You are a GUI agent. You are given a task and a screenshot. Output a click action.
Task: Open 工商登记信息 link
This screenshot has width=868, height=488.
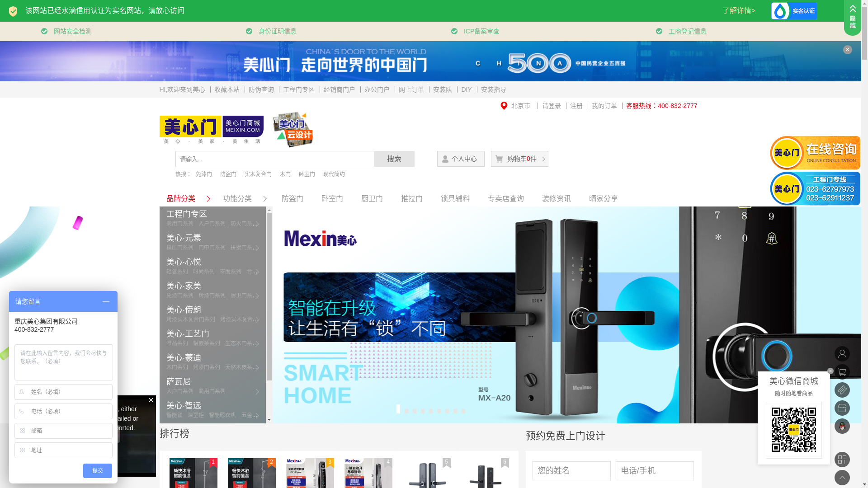click(x=687, y=31)
